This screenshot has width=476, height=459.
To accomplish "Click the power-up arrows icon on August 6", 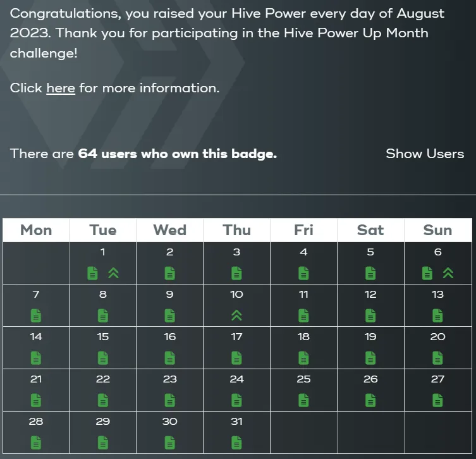I will [x=448, y=273].
